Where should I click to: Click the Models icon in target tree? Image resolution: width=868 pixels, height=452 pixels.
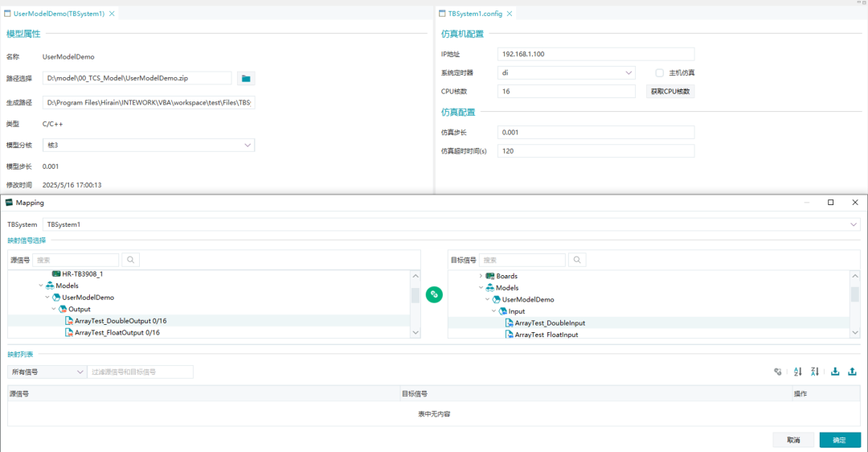pyautogui.click(x=490, y=288)
